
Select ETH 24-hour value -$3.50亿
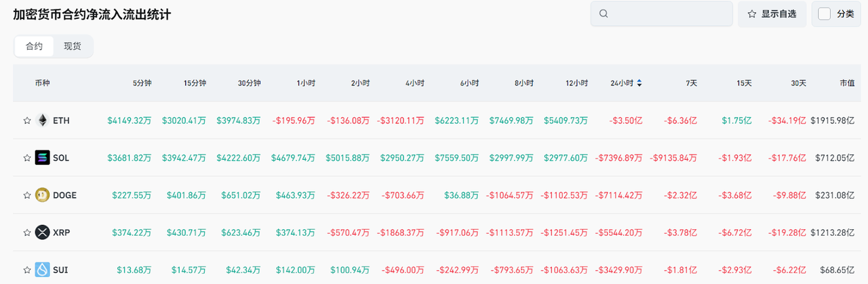pos(627,121)
